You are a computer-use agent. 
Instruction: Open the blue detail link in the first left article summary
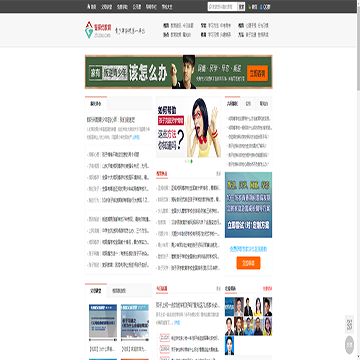136,137
